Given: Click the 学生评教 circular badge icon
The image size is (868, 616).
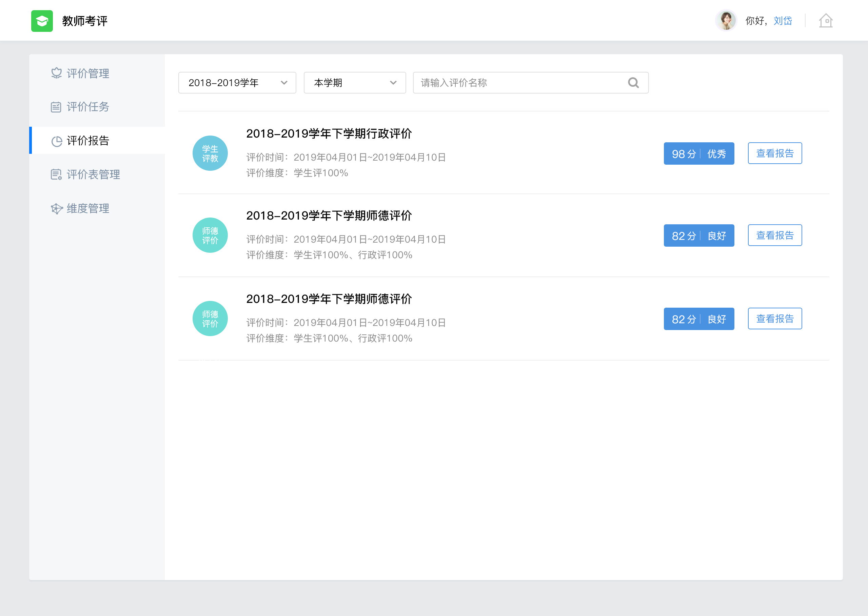Looking at the screenshot, I should [210, 153].
